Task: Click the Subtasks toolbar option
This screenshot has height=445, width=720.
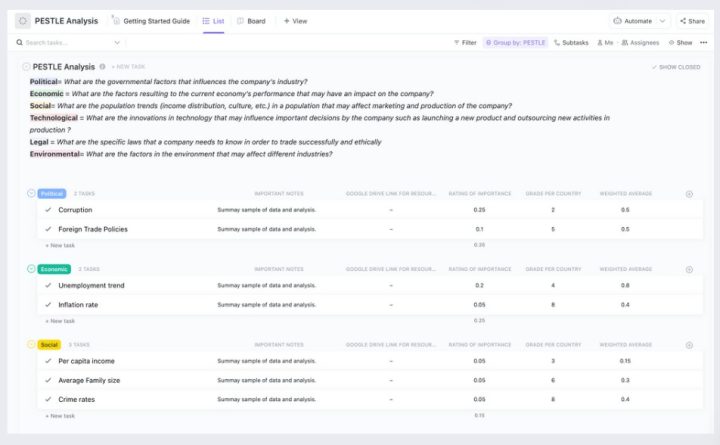Action: [570, 43]
